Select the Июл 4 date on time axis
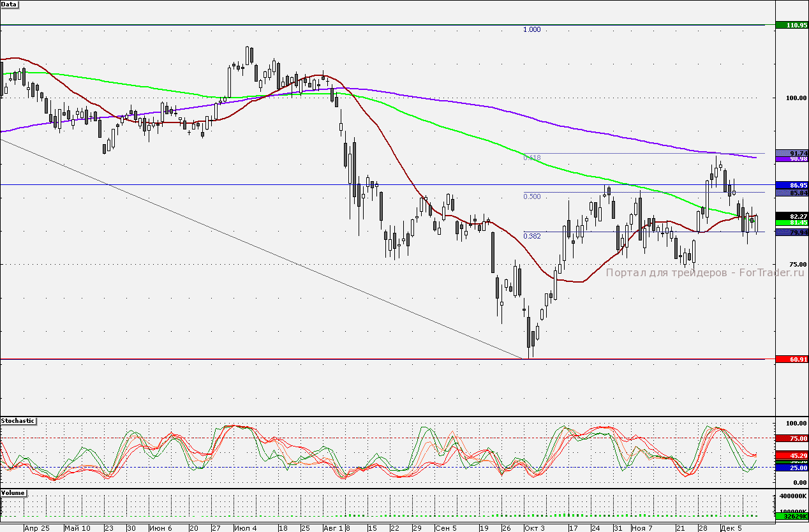This screenshot has height=532, width=809. tap(245, 528)
